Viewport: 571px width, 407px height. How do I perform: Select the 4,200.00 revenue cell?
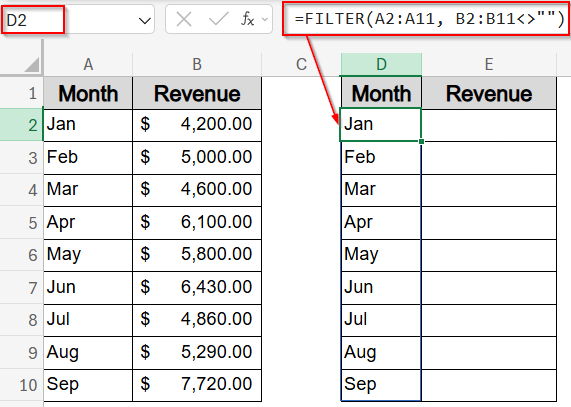click(197, 125)
